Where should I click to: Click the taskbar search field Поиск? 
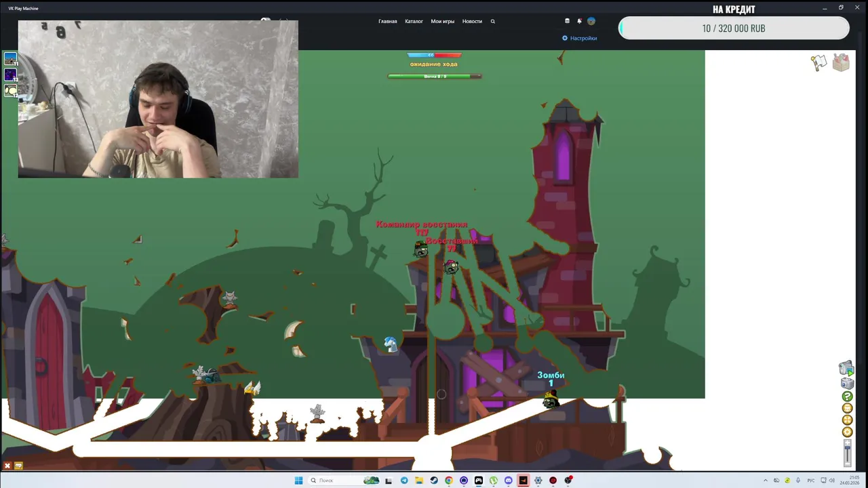point(343,481)
